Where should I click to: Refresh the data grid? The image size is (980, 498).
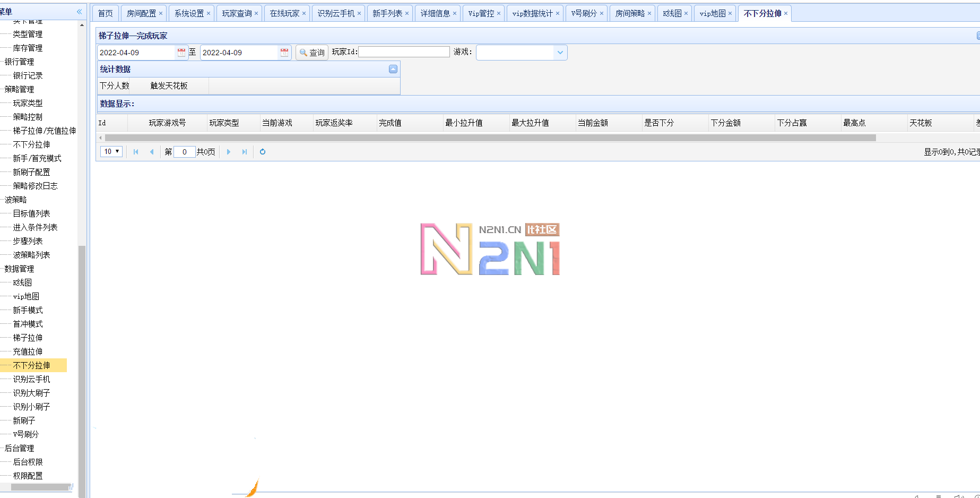[263, 152]
